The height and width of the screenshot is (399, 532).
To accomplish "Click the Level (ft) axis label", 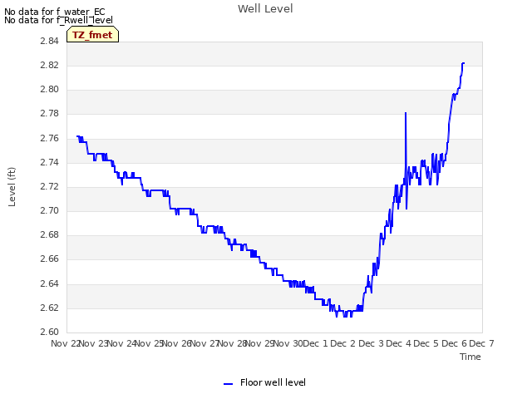I will tap(12, 187).
